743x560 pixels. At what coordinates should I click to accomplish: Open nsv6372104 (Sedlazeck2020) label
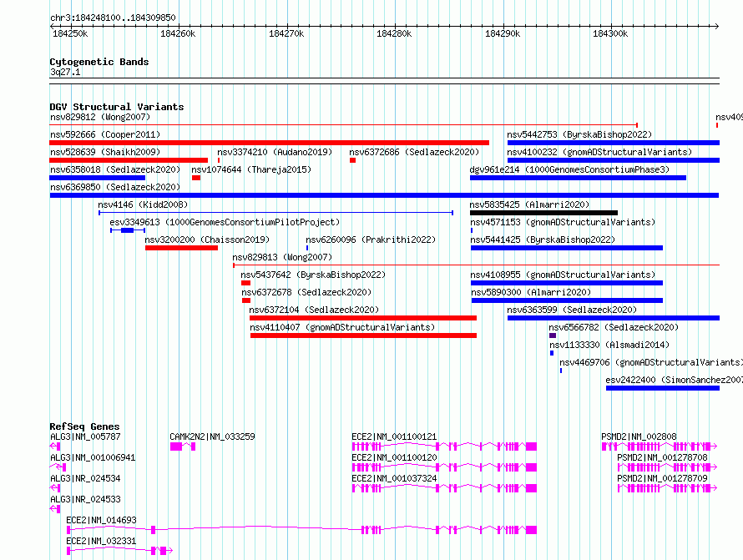(x=314, y=310)
